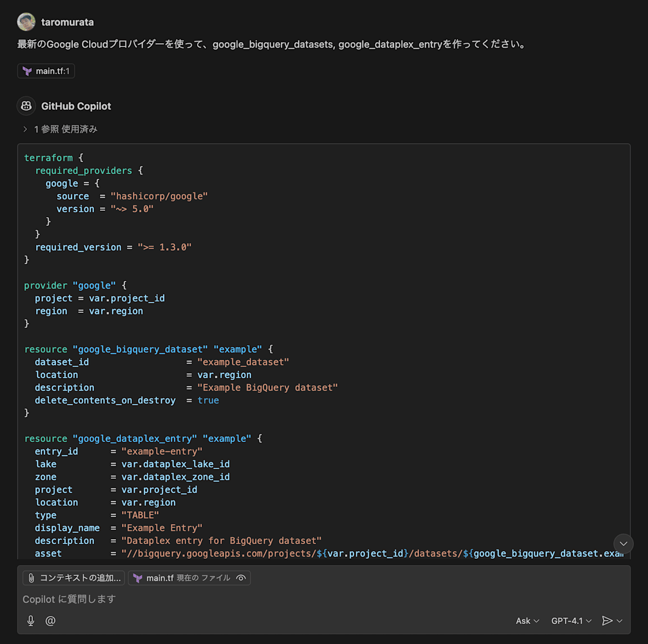Click the GitHub Copilot name label
648x644 pixels.
tap(76, 106)
